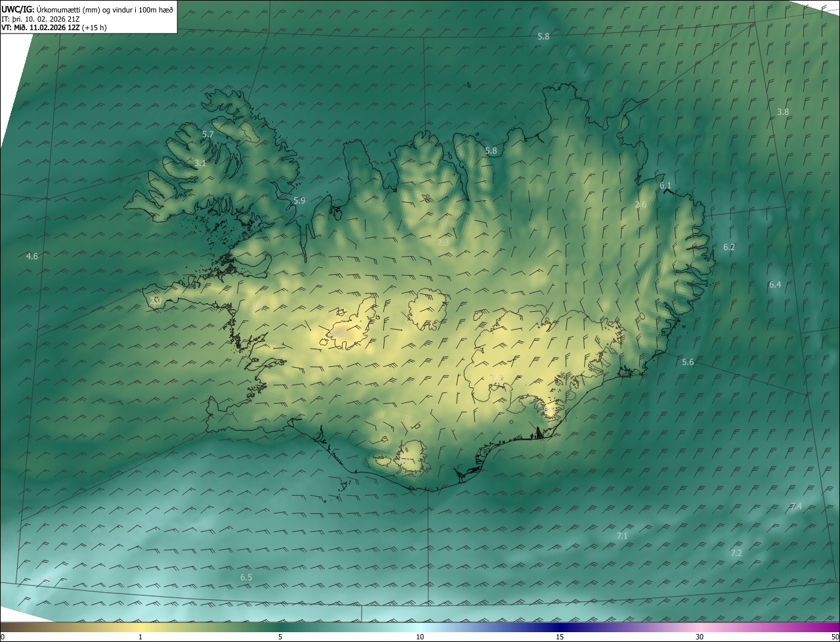
Task: Click the 6.2 value label
Action: pyautogui.click(x=729, y=247)
